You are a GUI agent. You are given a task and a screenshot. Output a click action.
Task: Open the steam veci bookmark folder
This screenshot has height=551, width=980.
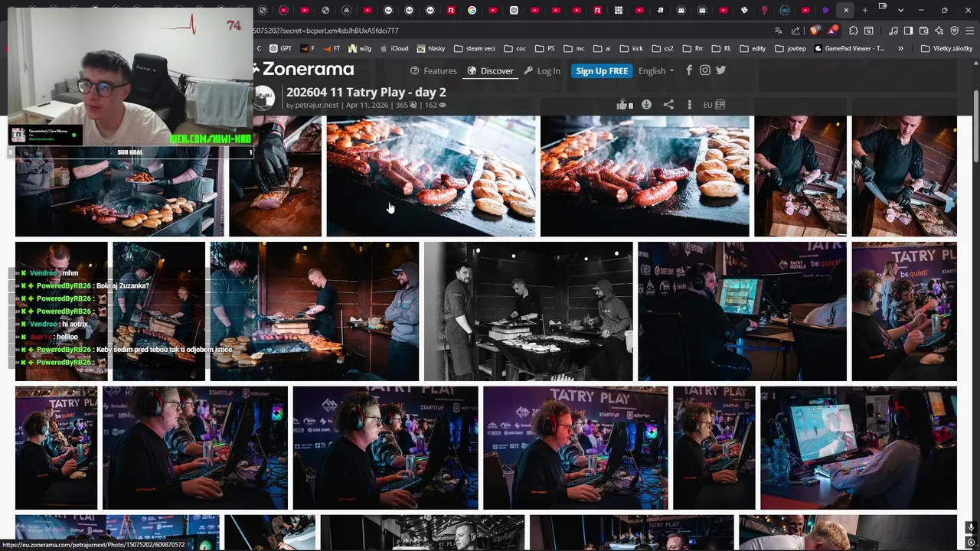[x=474, y=48]
